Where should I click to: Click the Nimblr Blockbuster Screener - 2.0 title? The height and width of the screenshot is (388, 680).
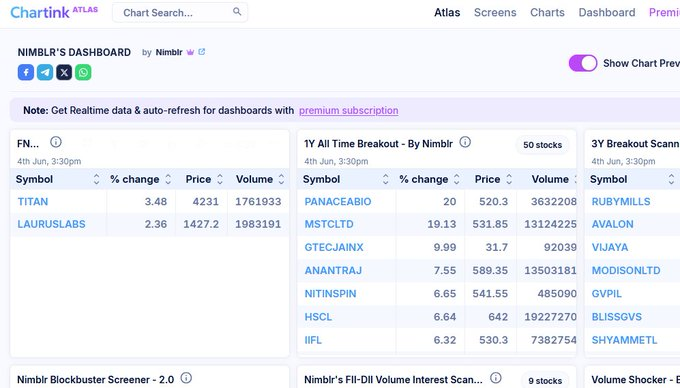click(95, 380)
